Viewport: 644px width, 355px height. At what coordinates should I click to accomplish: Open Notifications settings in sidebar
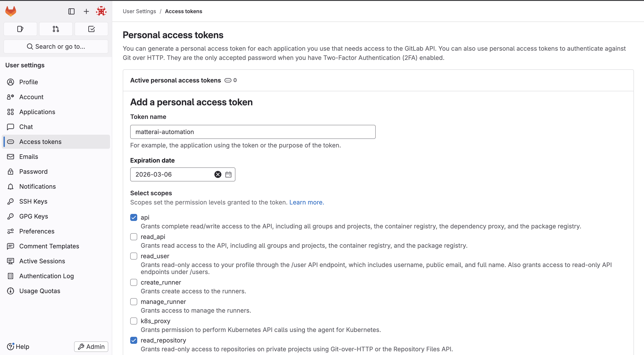click(37, 186)
